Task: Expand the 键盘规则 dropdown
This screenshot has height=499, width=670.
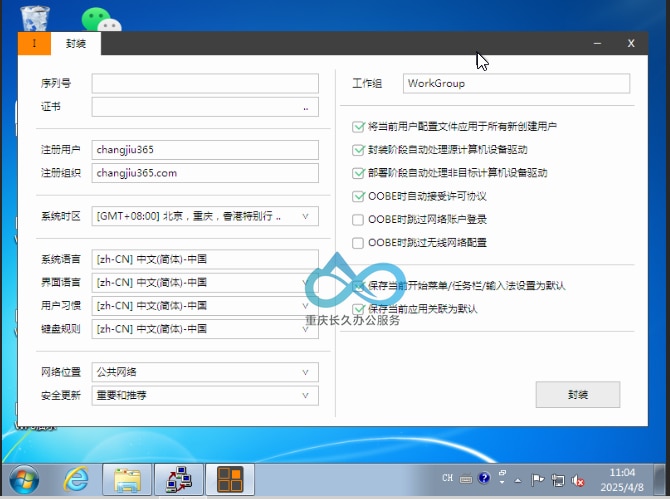Action: [305, 329]
